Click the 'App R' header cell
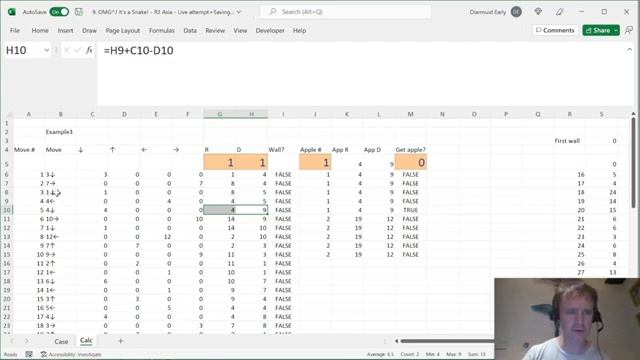The image size is (640, 360). (x=347, y=150)
